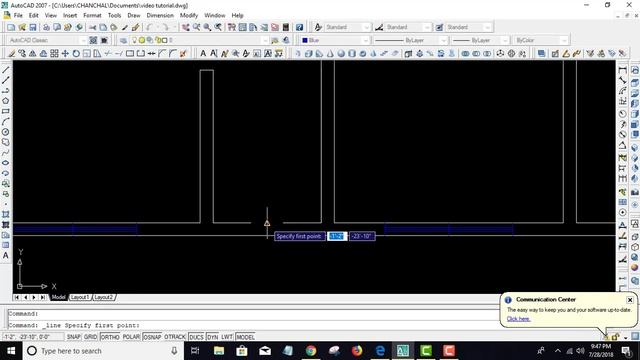Open the File menu
640x360 pixels.
18,16
